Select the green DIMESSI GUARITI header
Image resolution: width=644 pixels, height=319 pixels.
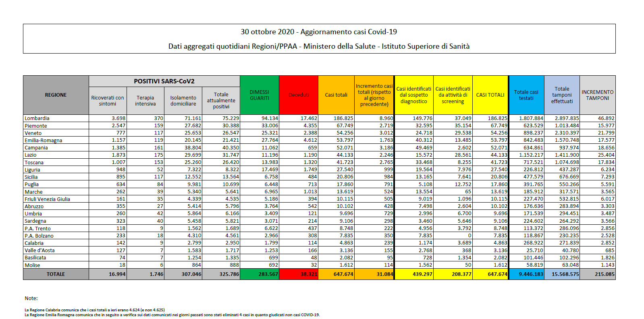[x=260, y=95]
